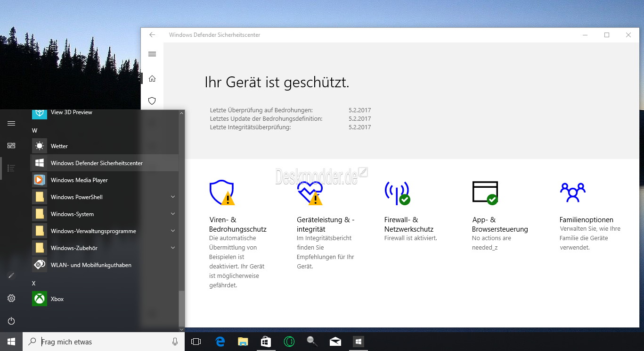Open the Viren- & Bedrohungsschutz shield icon
Image resolution: width=644 pixels, height=351 pixels.
pos(221,192)
